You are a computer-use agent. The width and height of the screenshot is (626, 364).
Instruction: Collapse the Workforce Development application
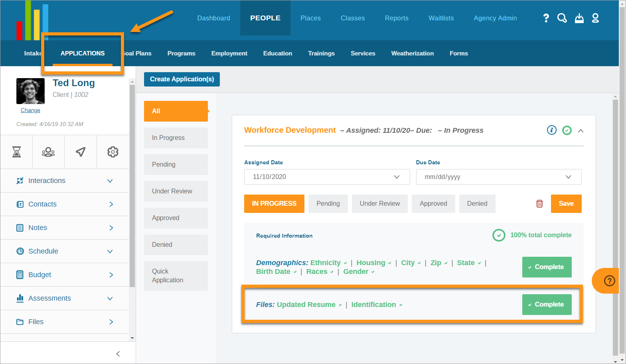click(x=581, y=131)
